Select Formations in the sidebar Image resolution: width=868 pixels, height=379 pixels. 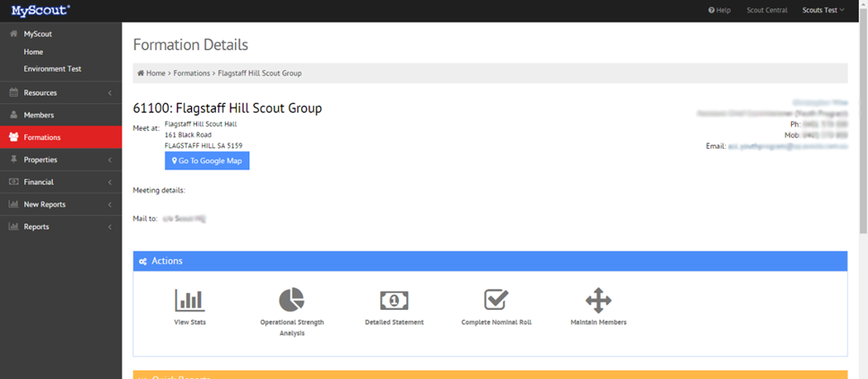pos(61,137)
